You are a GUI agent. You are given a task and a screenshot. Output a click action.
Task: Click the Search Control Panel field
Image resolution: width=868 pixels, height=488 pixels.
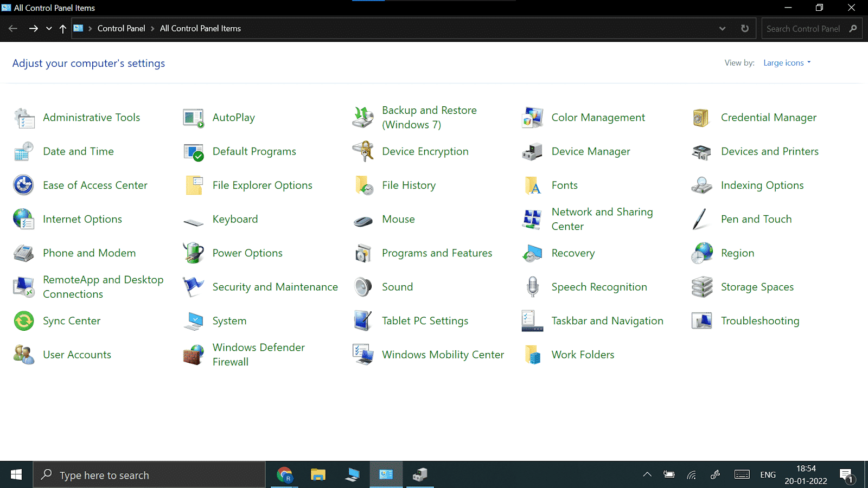coord(812,29)
